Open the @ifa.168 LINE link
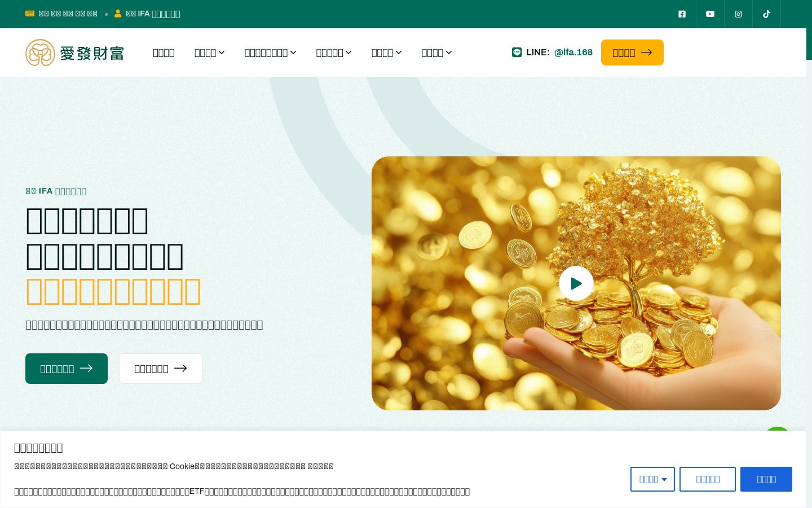This screenshot has width=812, height=508. 573,52
